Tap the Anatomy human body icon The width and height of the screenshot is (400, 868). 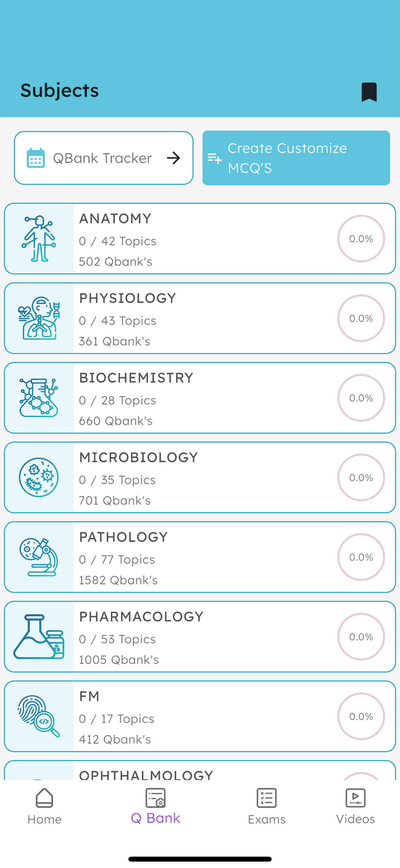(x=39, y=239)
